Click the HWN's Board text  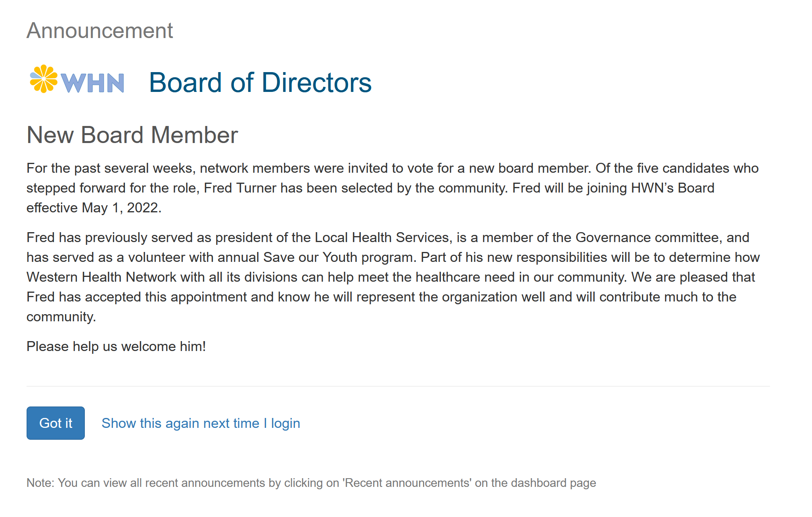[x=672, y=188]
